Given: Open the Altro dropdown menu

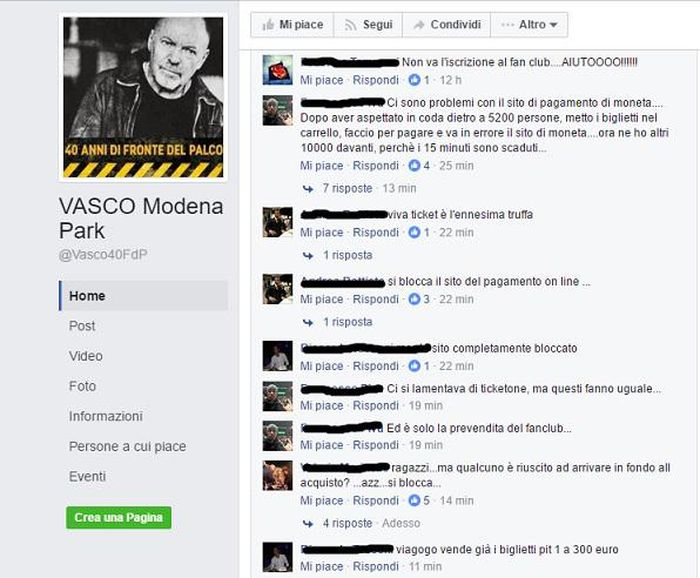Looking at the screenshot, I should (529, 25).
